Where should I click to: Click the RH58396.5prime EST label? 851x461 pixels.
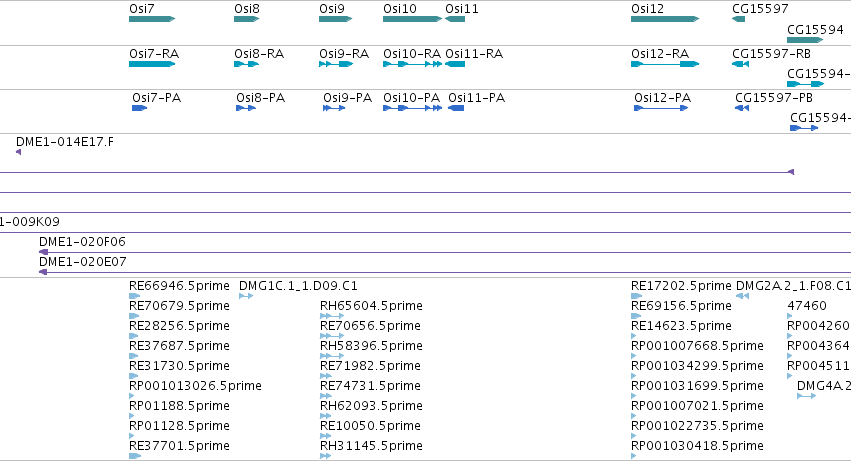point(371,346)
